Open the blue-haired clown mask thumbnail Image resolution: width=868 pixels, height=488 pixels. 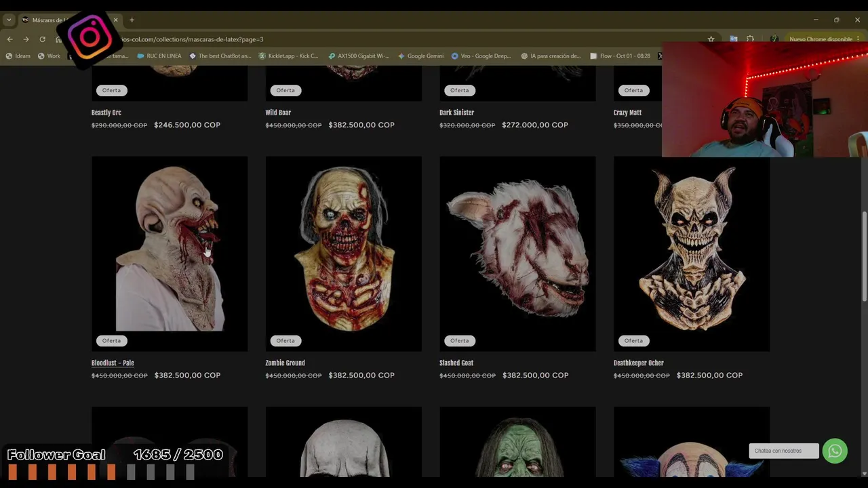click(x=692, y=441)
